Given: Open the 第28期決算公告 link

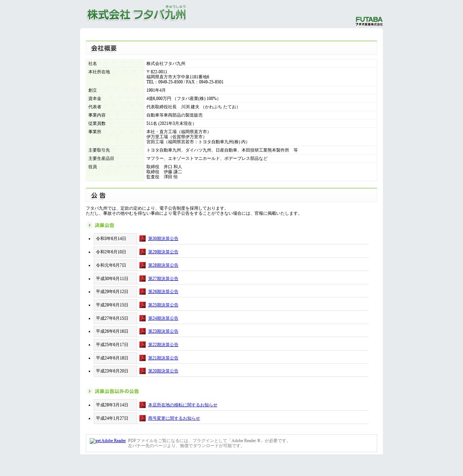Looking at the screenshot, I should tap(163, 265).
